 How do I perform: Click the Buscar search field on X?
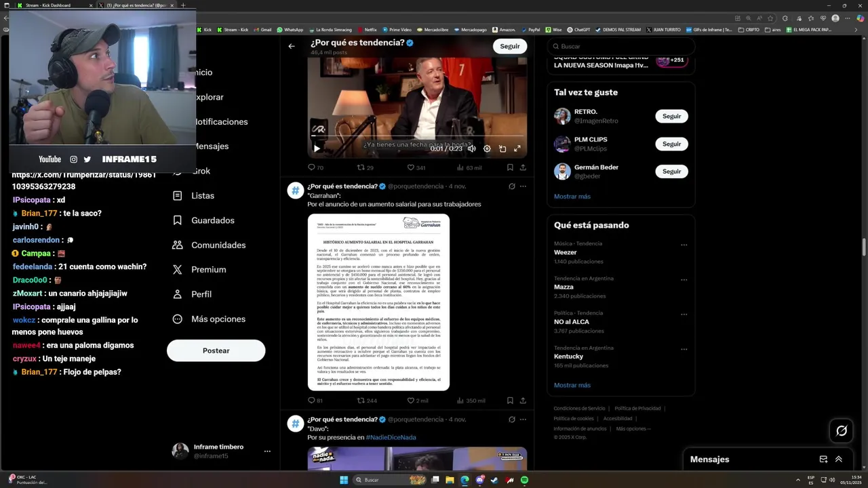pos(620,46)
